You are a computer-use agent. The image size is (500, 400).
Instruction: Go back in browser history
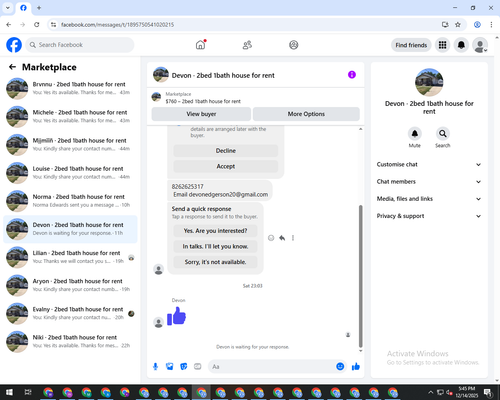9,25
